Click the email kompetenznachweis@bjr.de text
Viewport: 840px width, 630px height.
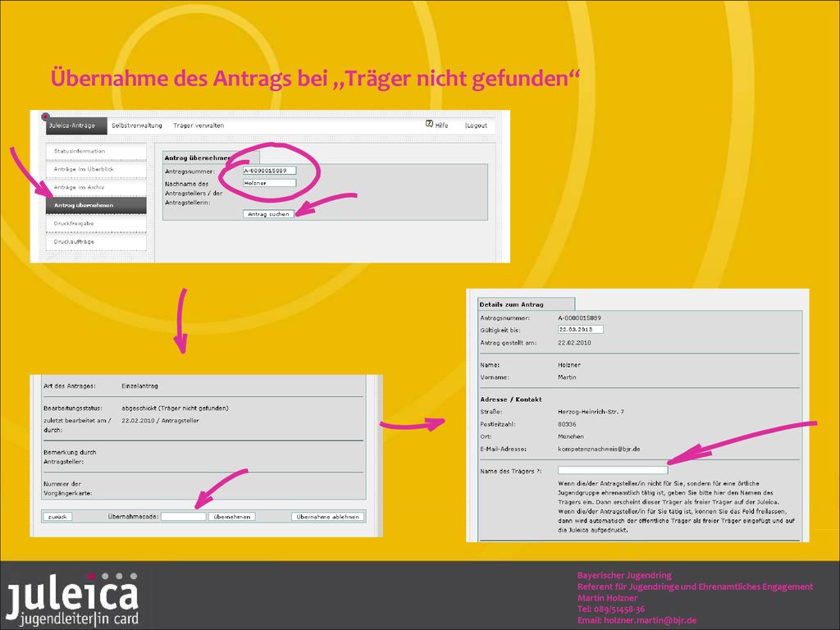(599, 449)
